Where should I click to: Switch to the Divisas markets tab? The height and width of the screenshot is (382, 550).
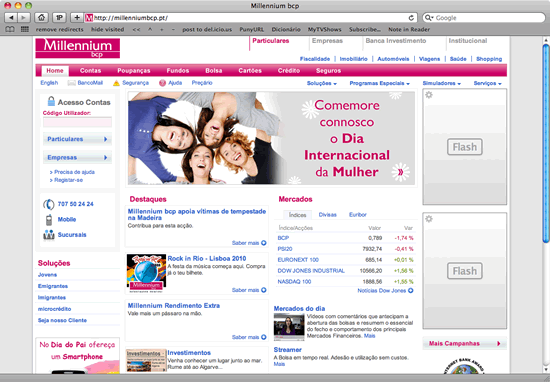(328, 215)
